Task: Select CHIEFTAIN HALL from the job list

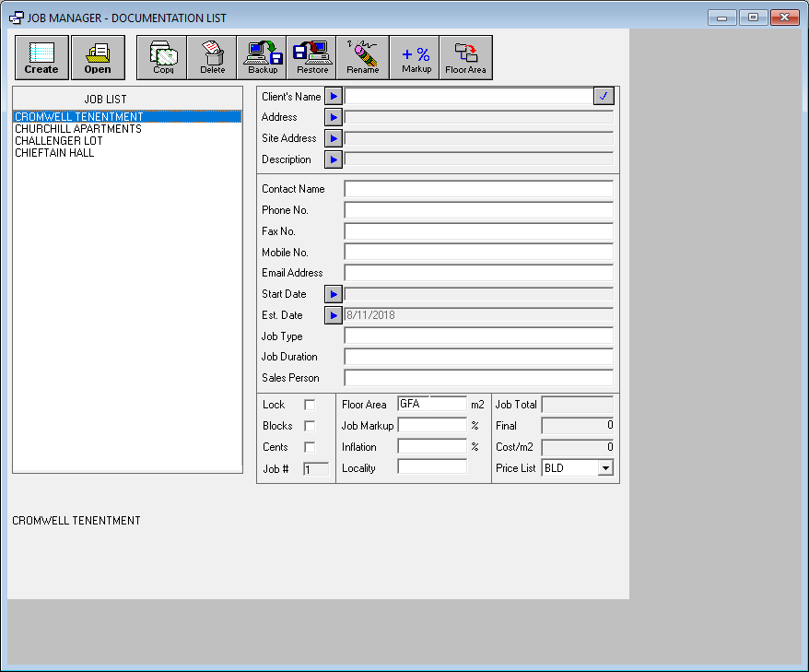Action: (x=54, y=153)
